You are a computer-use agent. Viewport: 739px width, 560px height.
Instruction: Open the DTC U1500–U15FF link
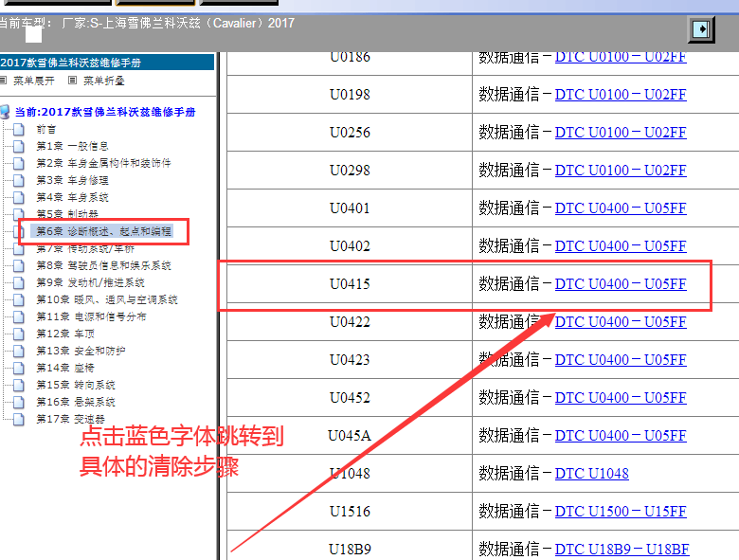click(x=621, y=512)
